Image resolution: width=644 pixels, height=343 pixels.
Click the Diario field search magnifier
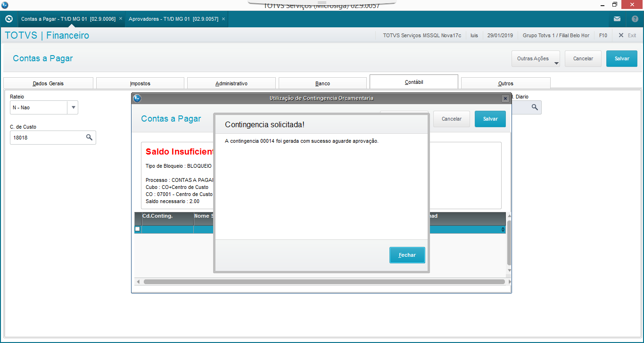pyautogui.click(x=535, y=107)
